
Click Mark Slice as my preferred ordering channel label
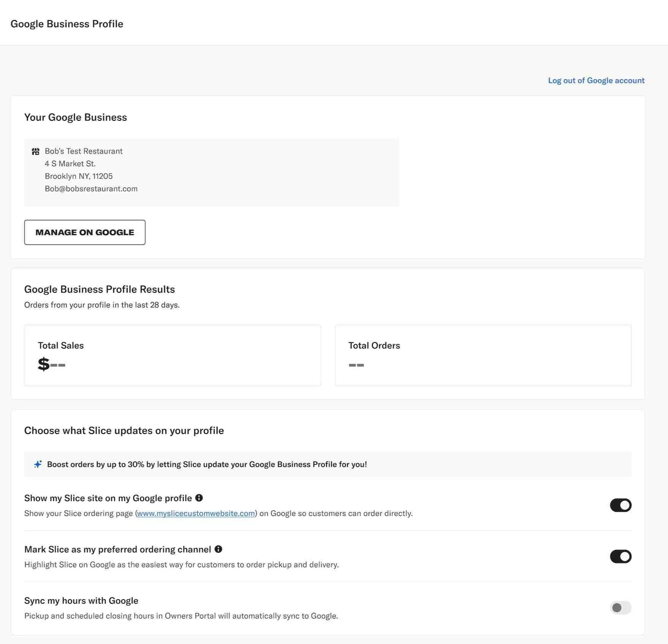tap(118, 549)
